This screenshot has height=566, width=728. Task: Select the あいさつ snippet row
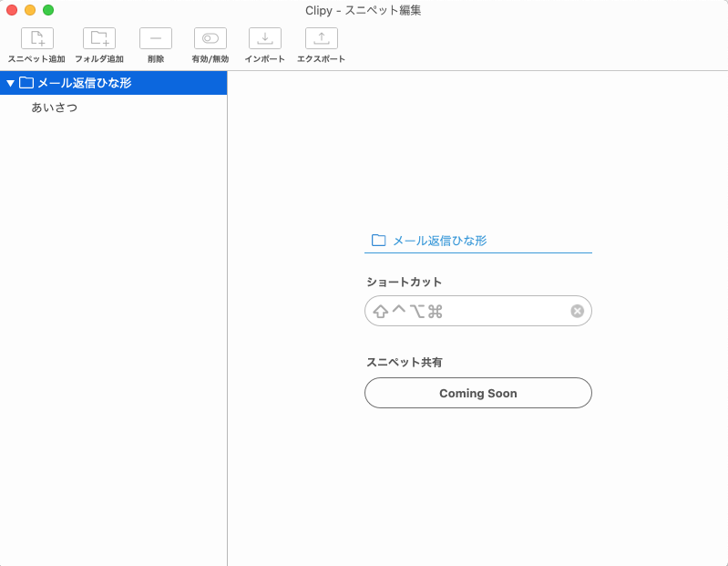pyautogui.click(x=113, y=108)
